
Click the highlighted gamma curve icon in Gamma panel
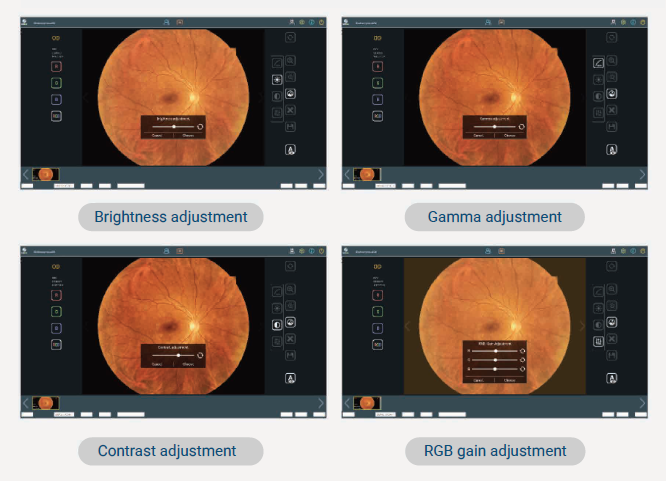(x=598, y=63)
